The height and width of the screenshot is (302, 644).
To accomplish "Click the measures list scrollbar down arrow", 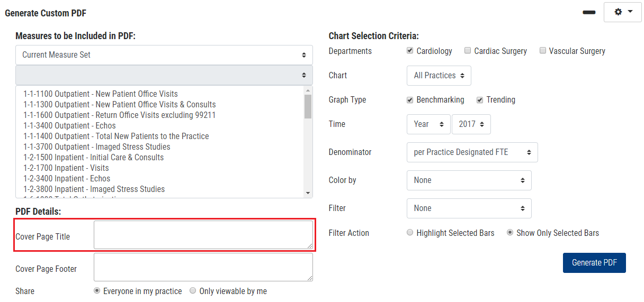I will [x=308, y=193].
